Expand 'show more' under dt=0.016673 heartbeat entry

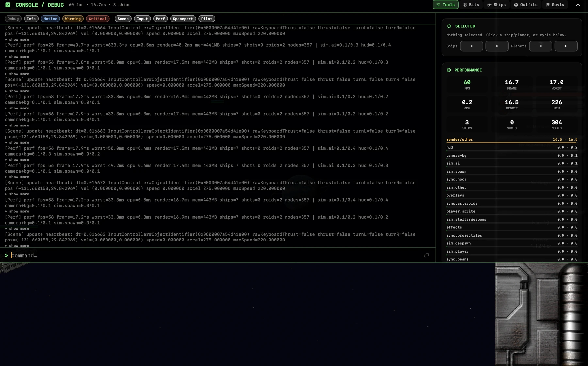pyautogui.click(x=17, y=194)
